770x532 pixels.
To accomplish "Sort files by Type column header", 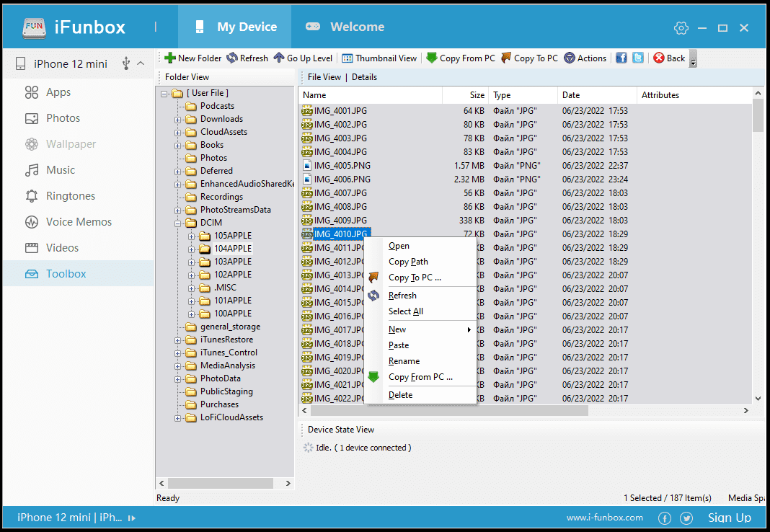I will tap(523, 95).
